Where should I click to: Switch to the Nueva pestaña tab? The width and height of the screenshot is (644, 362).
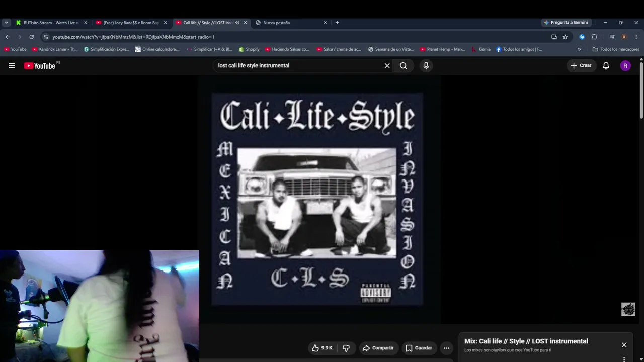tap(291, 23)
